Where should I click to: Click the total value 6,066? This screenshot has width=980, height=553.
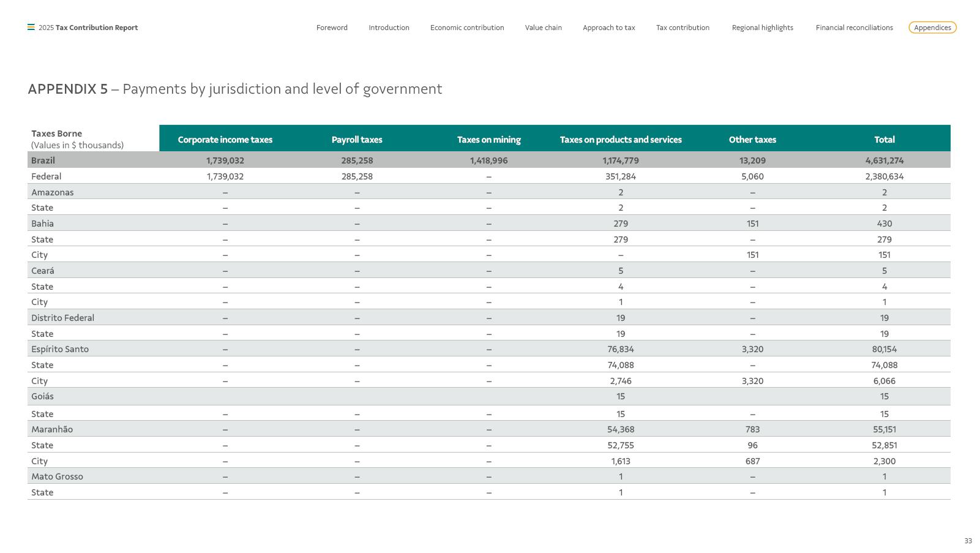click(x=884, y=381)
